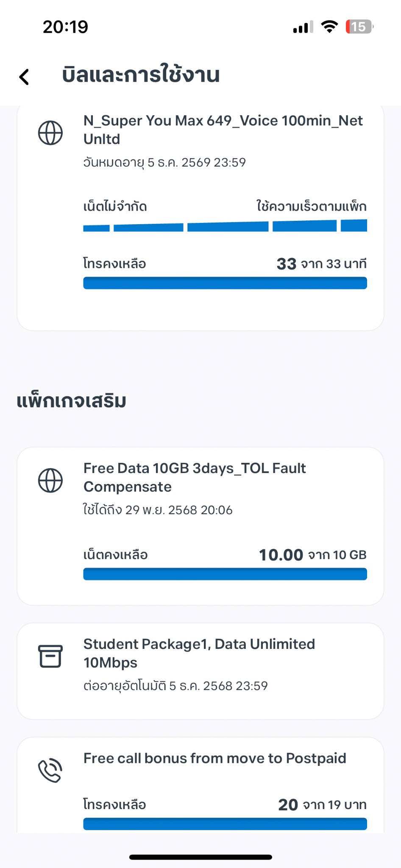This screenshot has height=868, width=401.
Task: Tap the 20 baht call balance progress bar
Action: coord(225,824)
